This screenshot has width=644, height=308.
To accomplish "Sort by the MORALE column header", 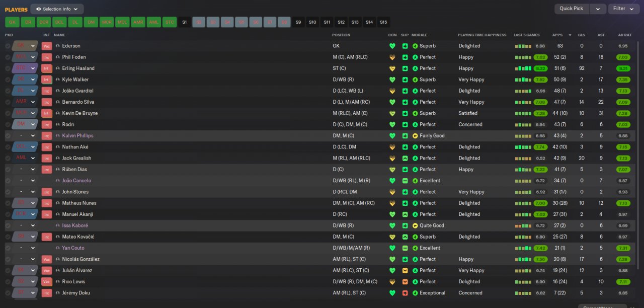I will coord(419,35).
